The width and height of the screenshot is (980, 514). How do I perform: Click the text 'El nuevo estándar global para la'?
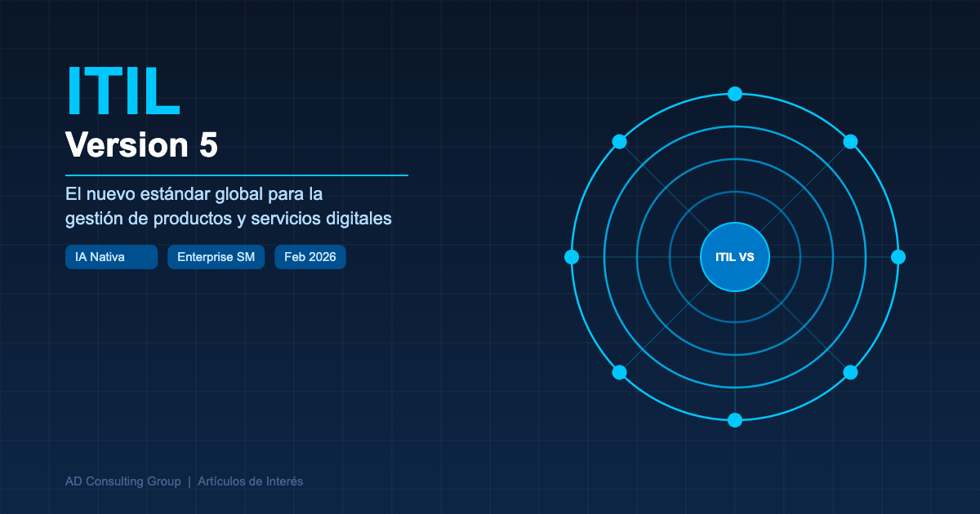coord(195,195)
